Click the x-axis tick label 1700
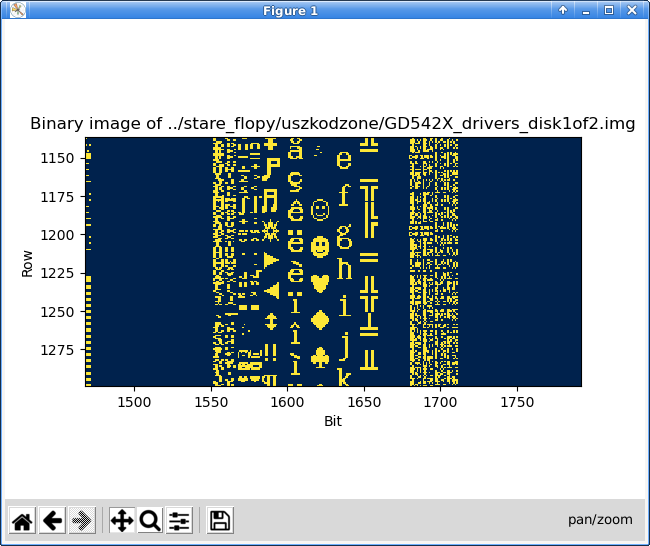 pos(440,402)
